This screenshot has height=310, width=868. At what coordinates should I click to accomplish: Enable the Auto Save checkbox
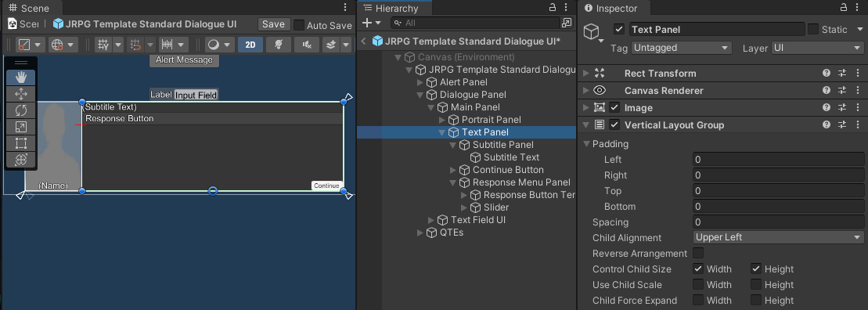[x=299, y=25]
